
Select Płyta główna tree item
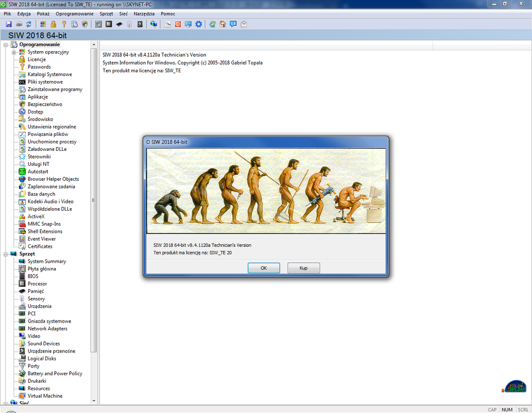pos(42,269)
